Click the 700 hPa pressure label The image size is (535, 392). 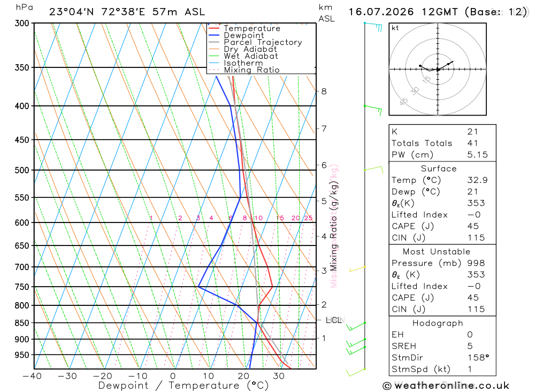point(22,267)
